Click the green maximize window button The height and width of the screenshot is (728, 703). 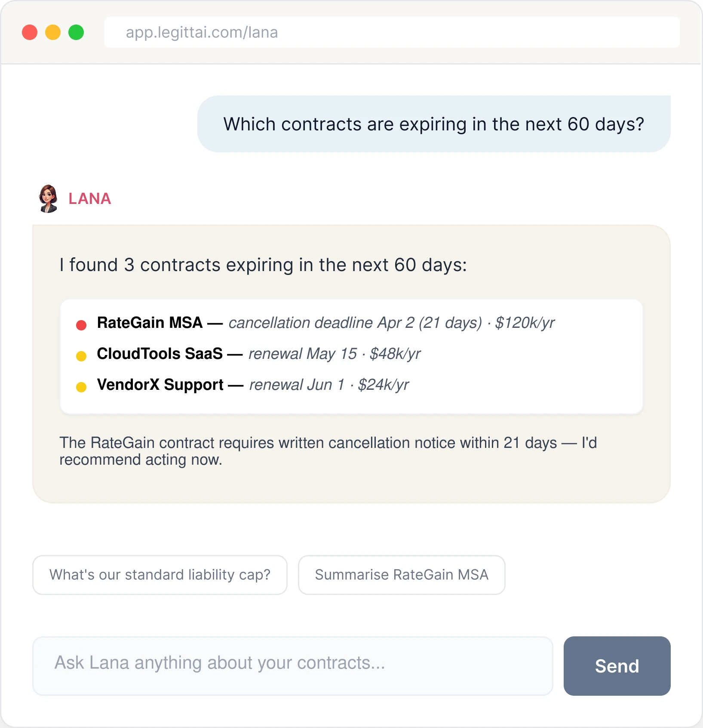[76, 32]
